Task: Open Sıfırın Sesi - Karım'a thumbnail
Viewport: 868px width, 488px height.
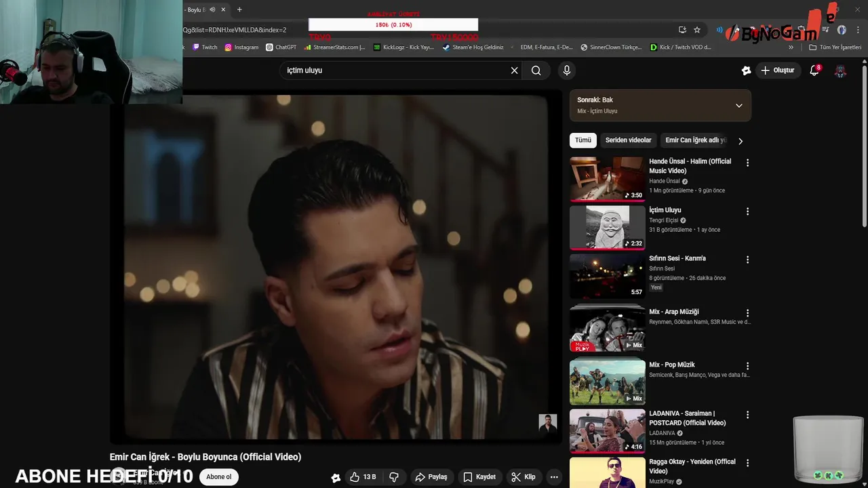Action: 607,276
